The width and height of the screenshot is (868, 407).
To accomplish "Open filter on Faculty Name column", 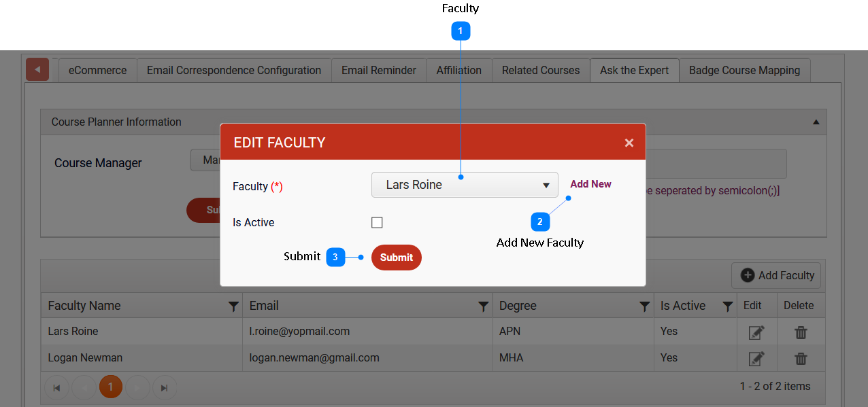I will tap(233, 306).
